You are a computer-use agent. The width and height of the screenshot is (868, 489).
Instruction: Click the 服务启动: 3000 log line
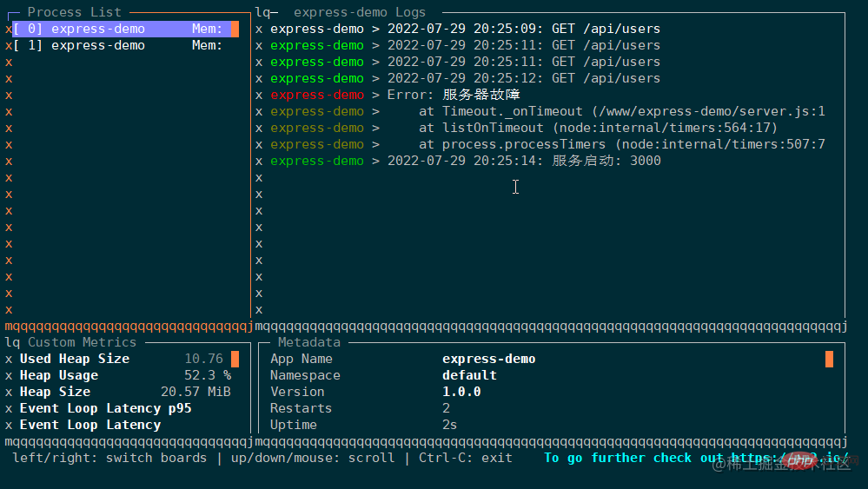466,161
